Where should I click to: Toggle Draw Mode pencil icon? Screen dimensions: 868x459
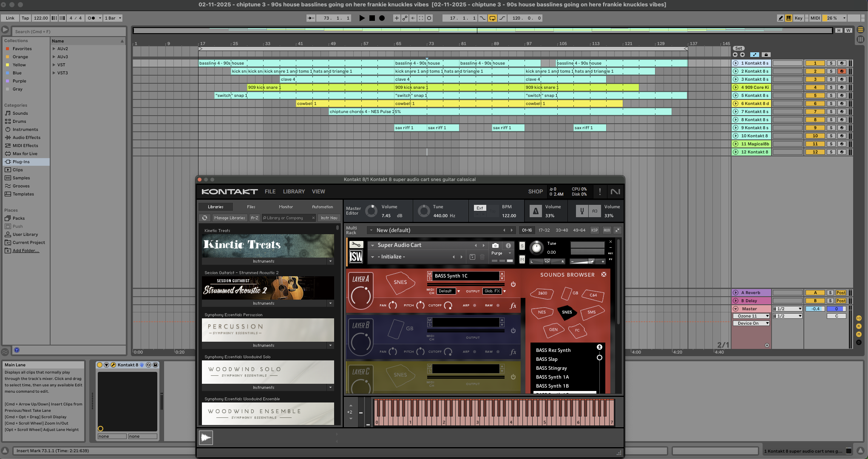[x=780, y=18]
